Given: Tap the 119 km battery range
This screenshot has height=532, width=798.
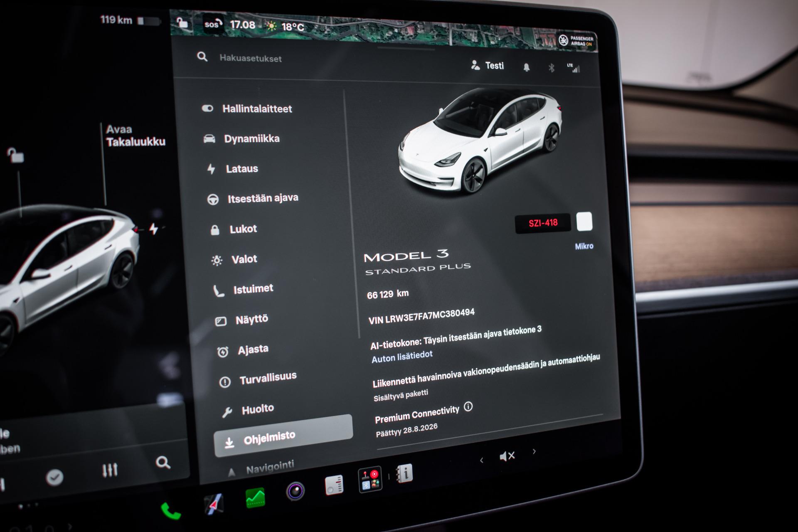Looking at the screenshot, I should tap(116, 20).
